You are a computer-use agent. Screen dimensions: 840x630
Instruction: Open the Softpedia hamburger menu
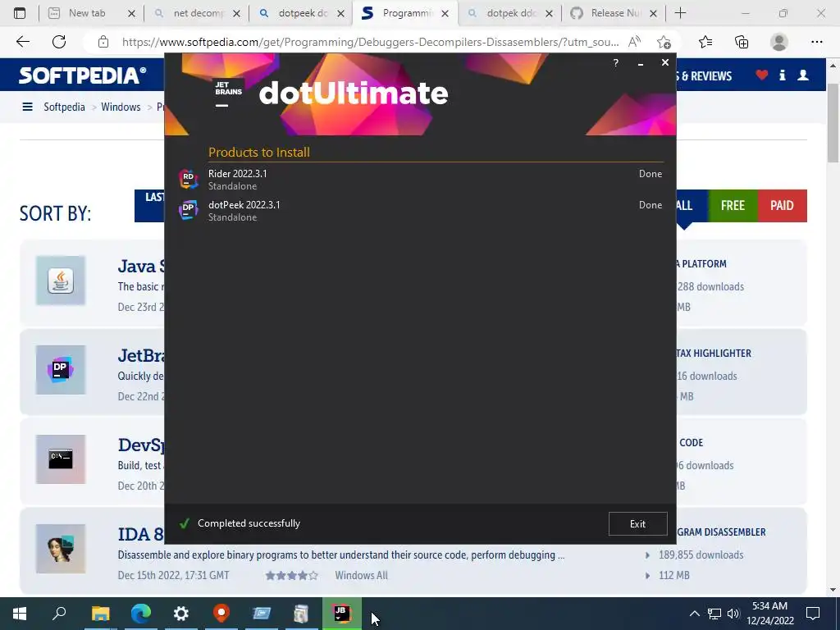[x=27, y=107]
